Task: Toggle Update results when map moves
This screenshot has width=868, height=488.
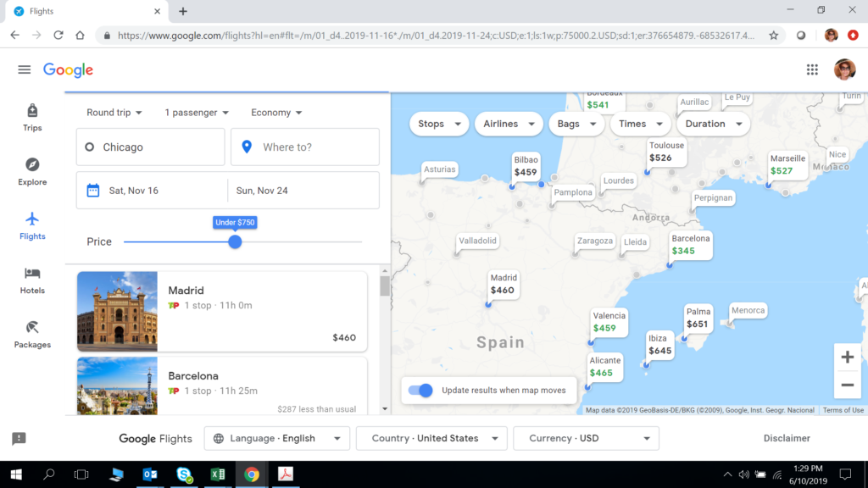Action: [420, 390]
